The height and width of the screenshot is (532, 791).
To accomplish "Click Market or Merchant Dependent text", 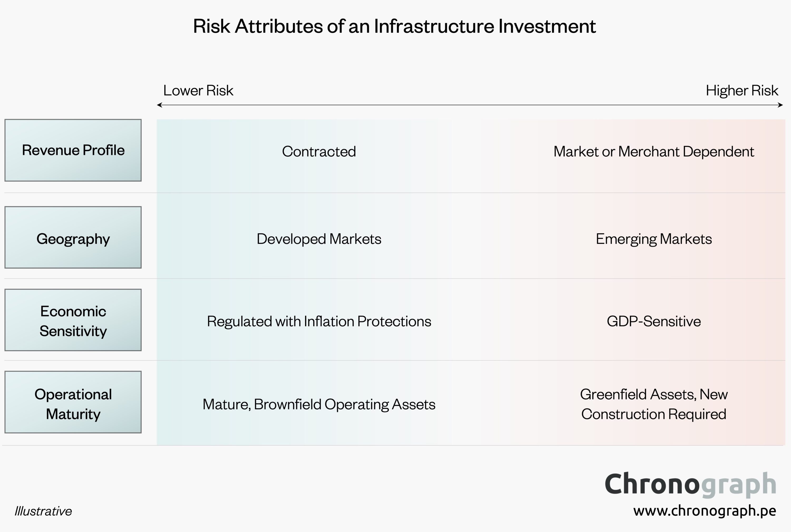I will 654,151.
